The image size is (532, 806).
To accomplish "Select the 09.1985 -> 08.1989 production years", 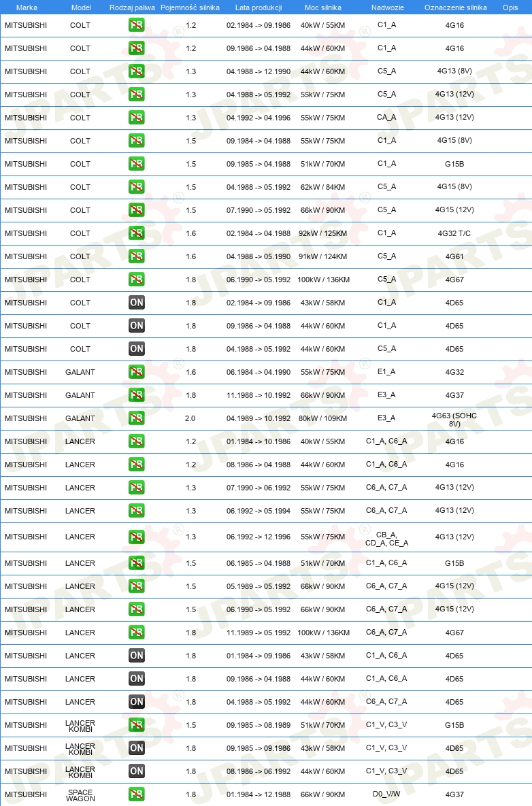I will tap(259, 725).
